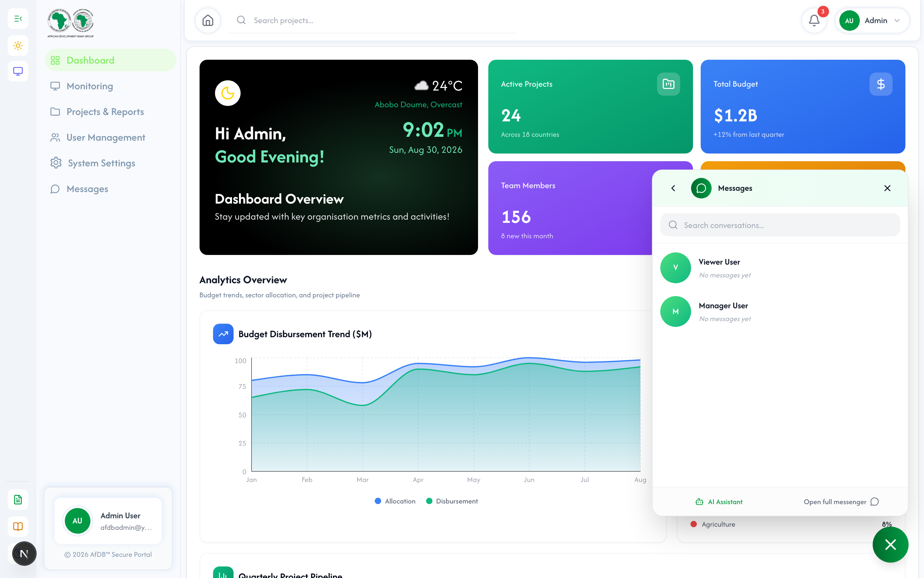This screenshot has width=924, height=578.
Task: Open the AI Assistant link
Action: [x=719, y=502]
